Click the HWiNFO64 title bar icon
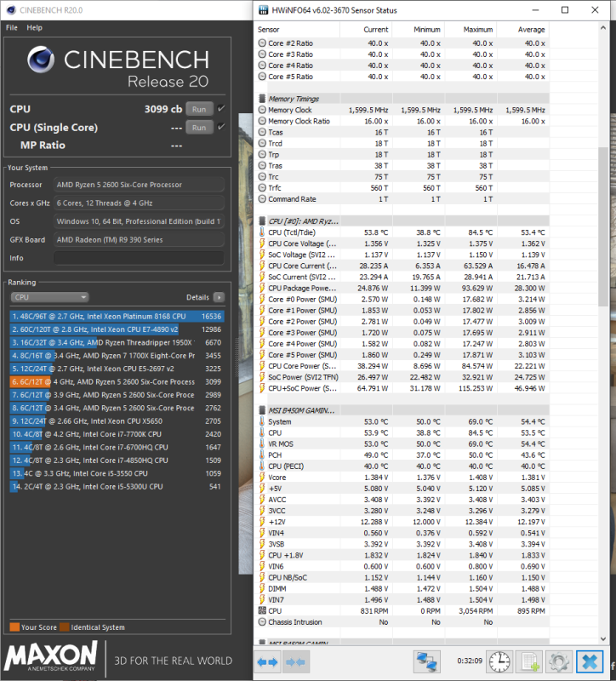The image size is (616, 681). [x=263, y=10]
